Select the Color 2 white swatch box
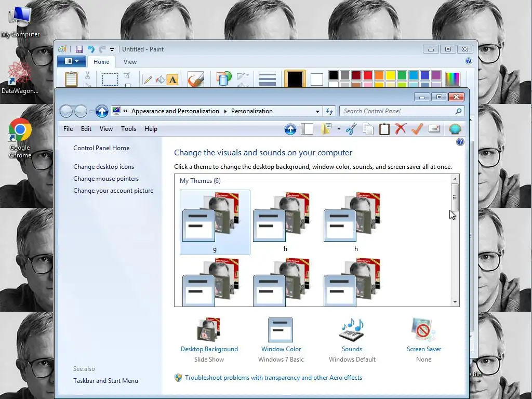 coord(316,79)
